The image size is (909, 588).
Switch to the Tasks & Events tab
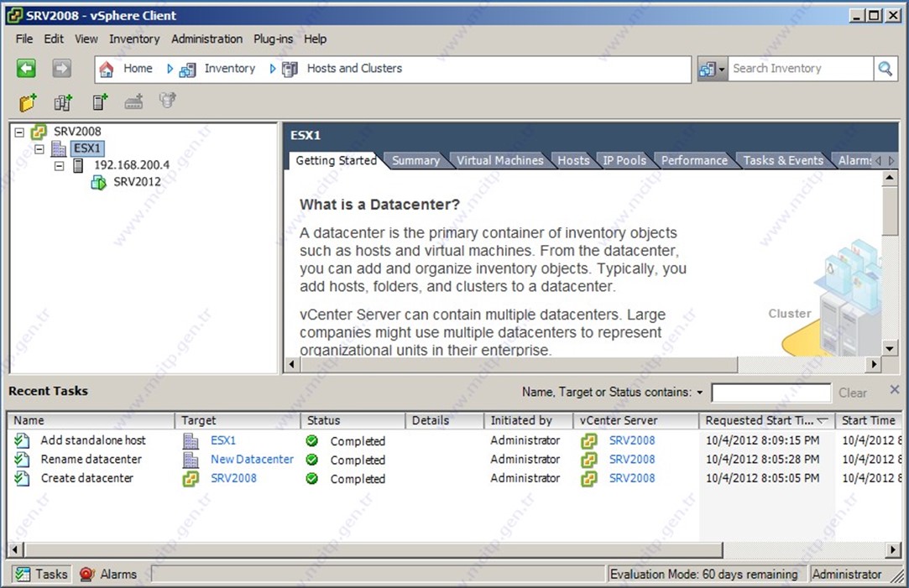coord(783,160)
